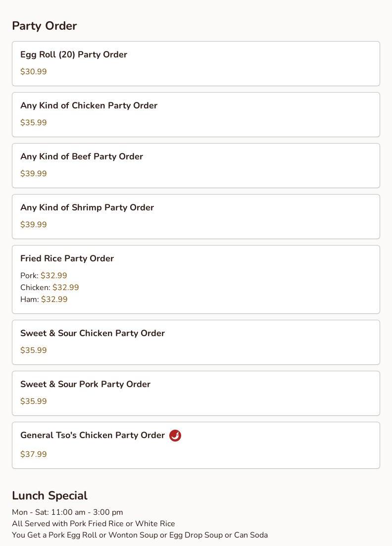Click the $35.99 Sweet & Sour Pork price
The image size is (392, 546).
[x=34, y=401]
